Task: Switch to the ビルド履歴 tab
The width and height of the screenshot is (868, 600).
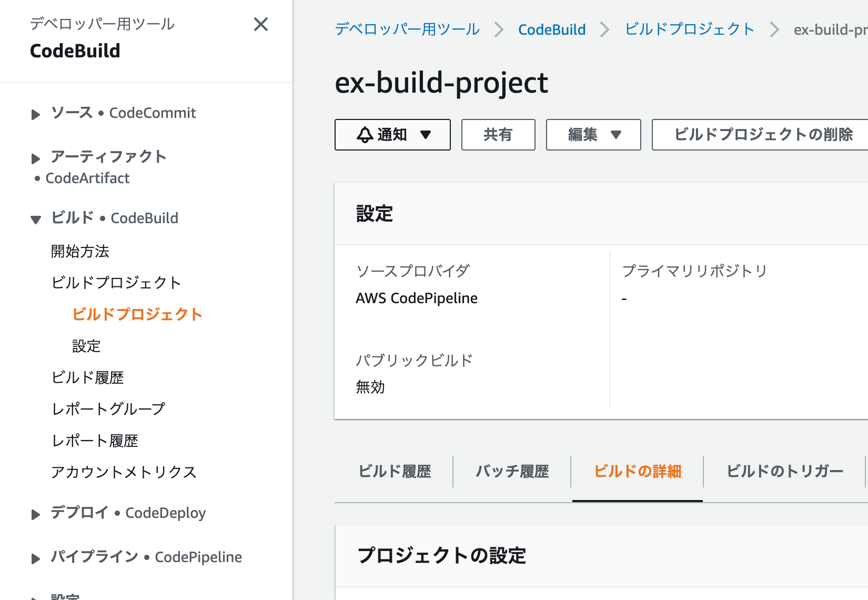Action: pos(395,472)
